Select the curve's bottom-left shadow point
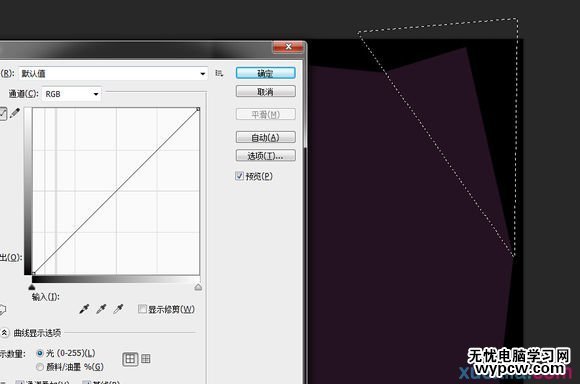 pyautogui.click(x=34, y=273)
